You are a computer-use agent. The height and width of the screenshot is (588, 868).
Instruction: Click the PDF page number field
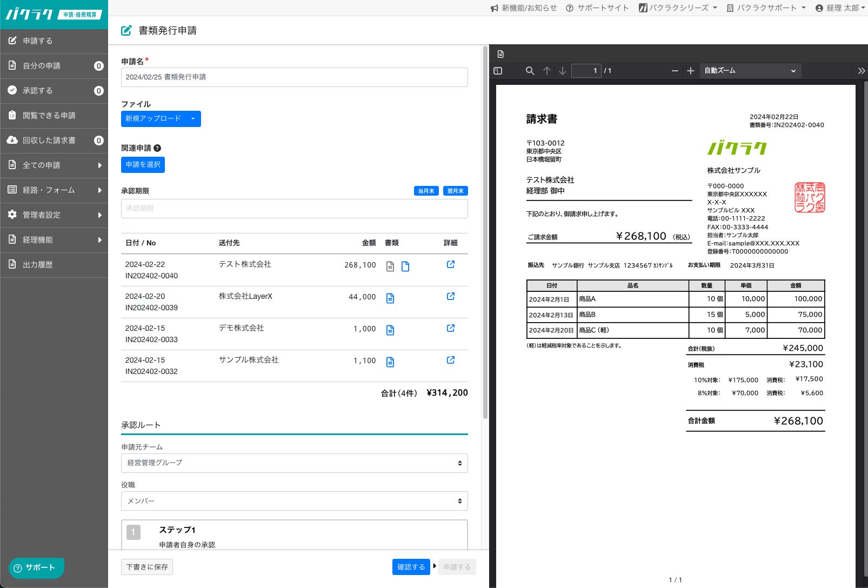(x=586, y=71)
